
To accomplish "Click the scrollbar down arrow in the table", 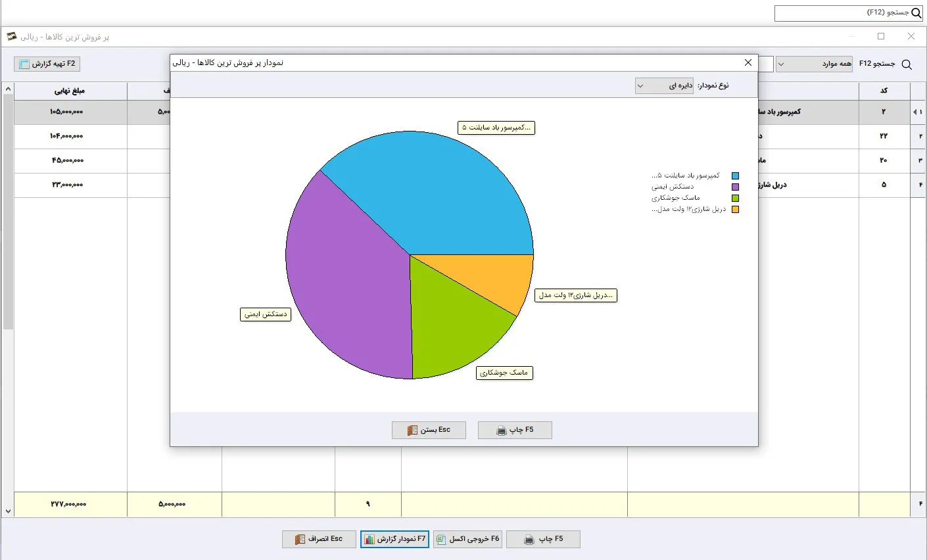I will pyautogui.click(x=8, y=511).
